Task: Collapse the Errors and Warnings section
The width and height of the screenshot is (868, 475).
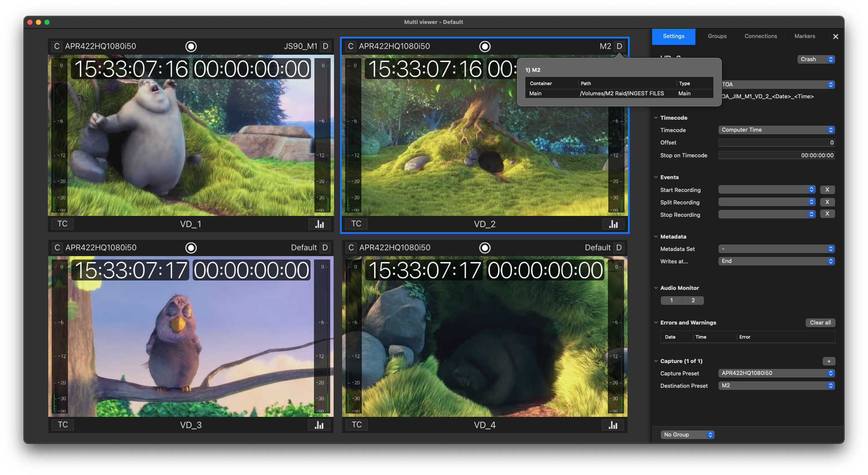Action: (x=656, y=322)
